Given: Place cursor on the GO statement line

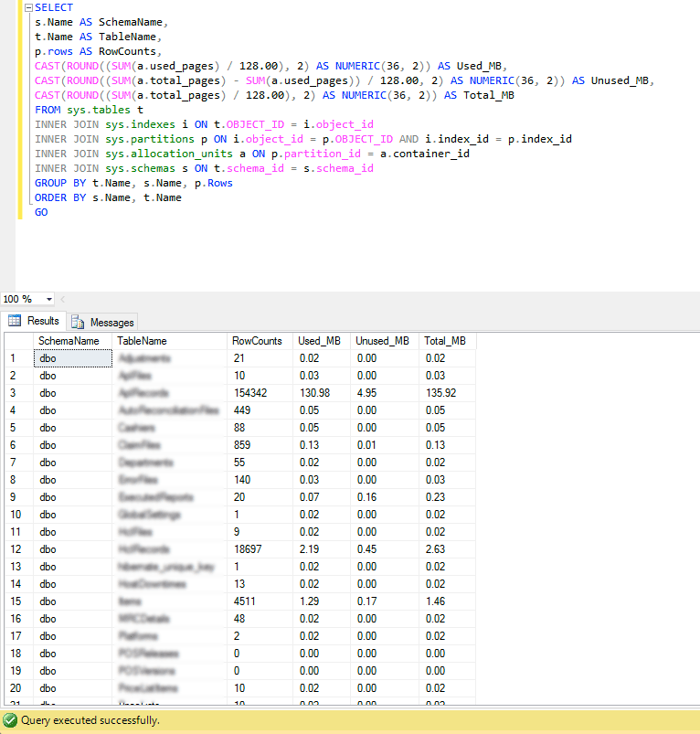Looking at the screenshot, I should point(41,213).
